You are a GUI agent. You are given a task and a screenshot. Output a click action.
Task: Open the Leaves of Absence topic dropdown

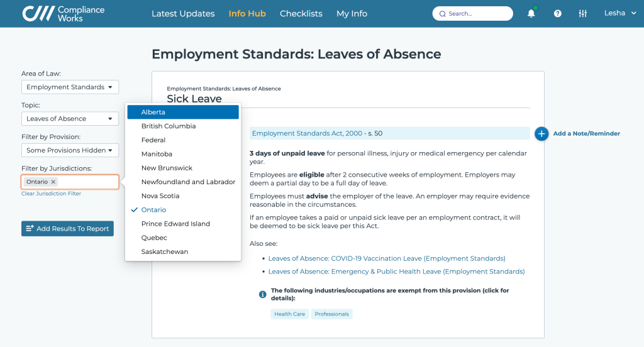pos(70,119)
